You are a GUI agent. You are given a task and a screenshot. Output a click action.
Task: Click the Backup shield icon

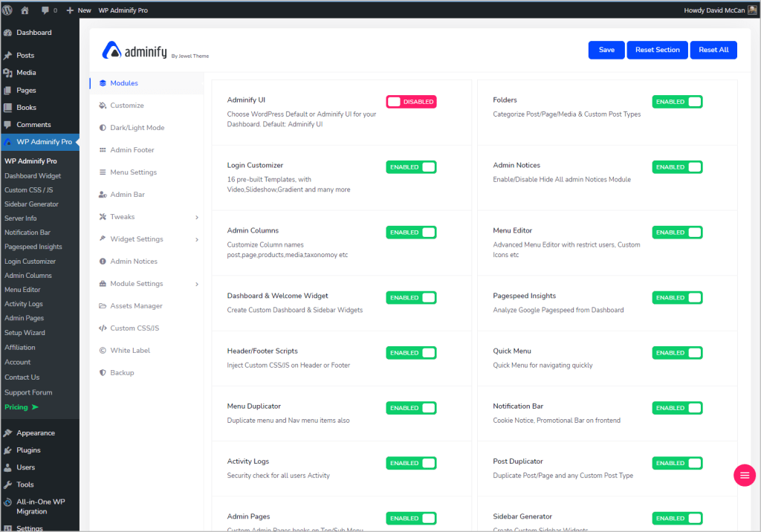click(x=103, y=373)
